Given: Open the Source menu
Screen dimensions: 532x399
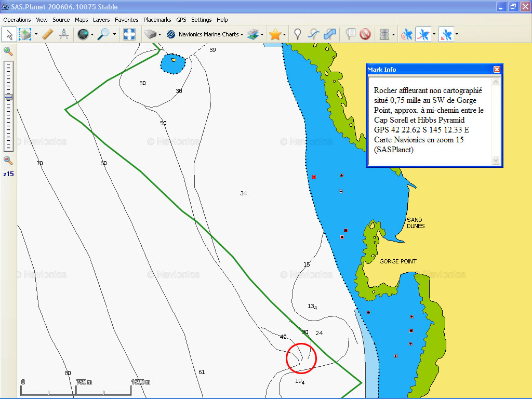Looking at the screenshot, I should click(x=61, y=20).
